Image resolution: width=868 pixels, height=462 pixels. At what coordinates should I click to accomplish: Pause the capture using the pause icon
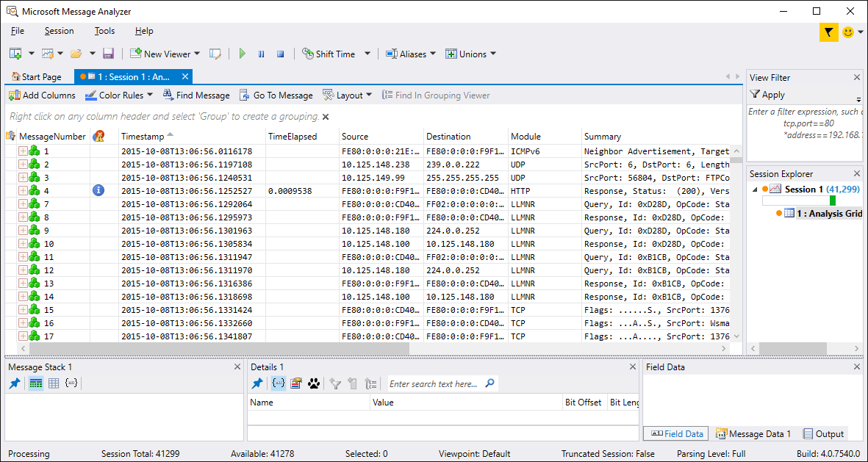coord(261,53)
